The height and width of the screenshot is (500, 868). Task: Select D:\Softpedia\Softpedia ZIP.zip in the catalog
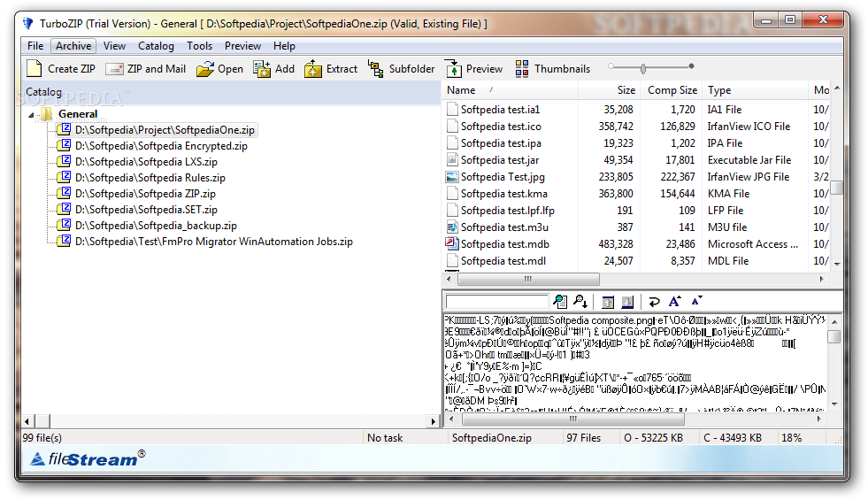pyautogui.click(x=146, y=194)
